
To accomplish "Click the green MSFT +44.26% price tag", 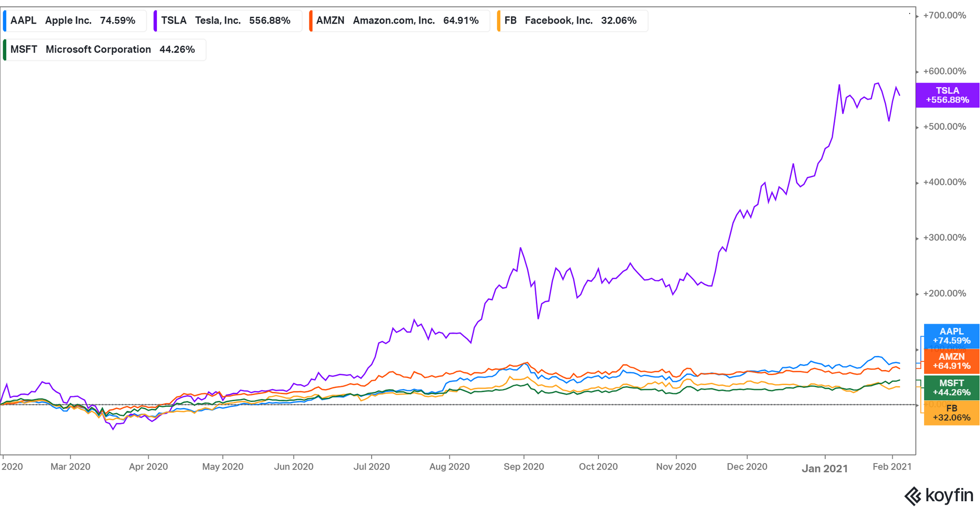I will [951, 388].
